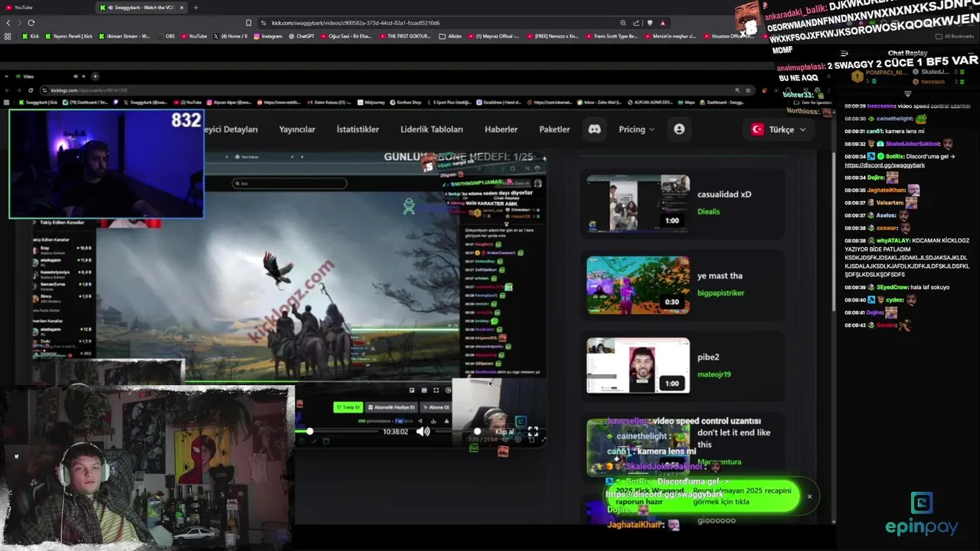Open the Yayıncılar menu item
980x551 pixels.
tap(297, 129)
